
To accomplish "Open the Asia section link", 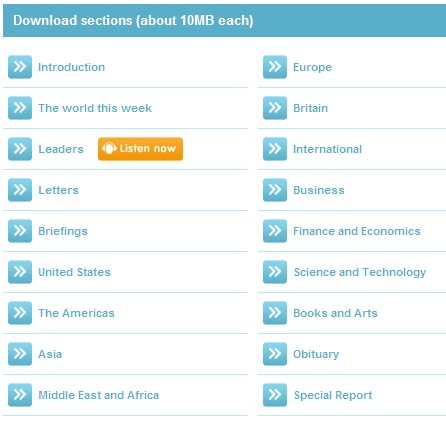I will pos(50,354).
